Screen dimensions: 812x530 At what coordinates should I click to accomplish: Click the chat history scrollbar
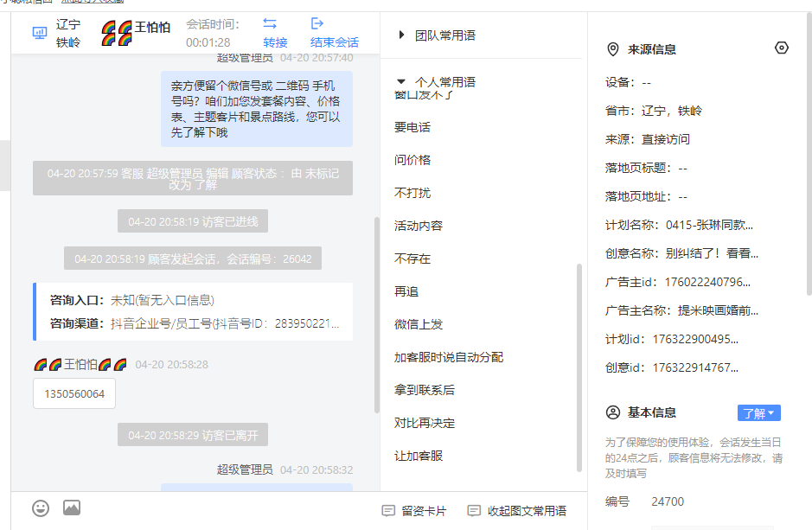click(x=376, y=315)
